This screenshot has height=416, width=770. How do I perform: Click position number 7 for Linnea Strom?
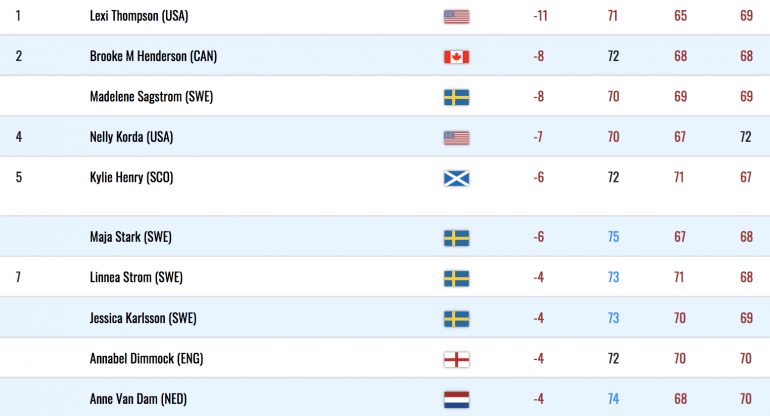click(18, 277)
